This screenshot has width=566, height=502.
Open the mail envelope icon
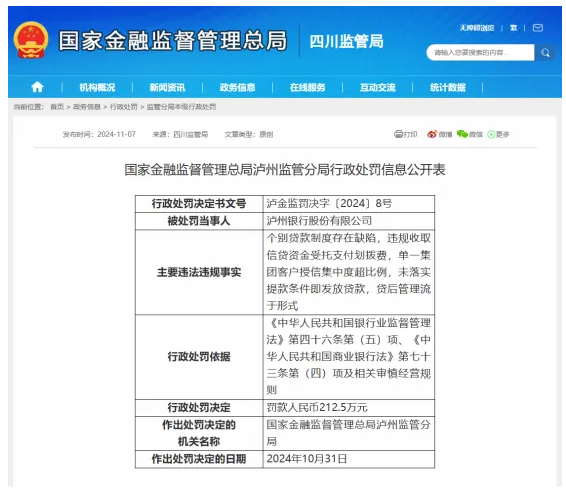coord(537,28)
